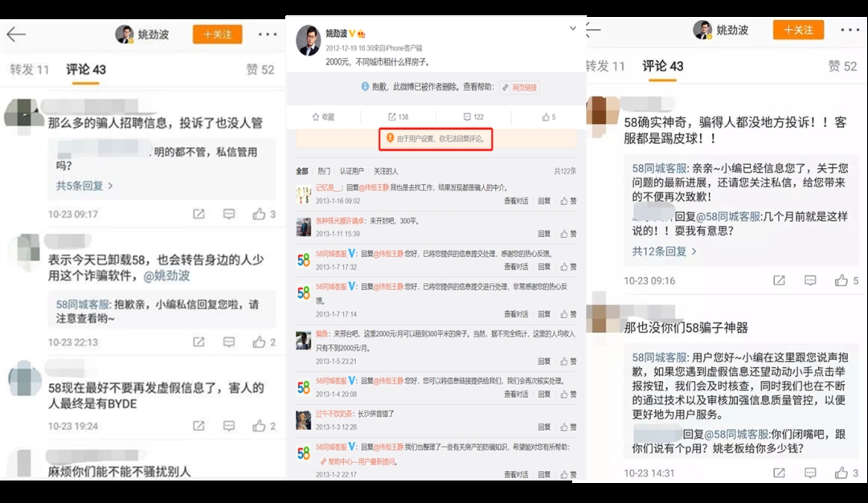This screenshot has width=868, height=503.
Task: Repost the comment dated 10-23 19:24
Action: coord(199,426)
